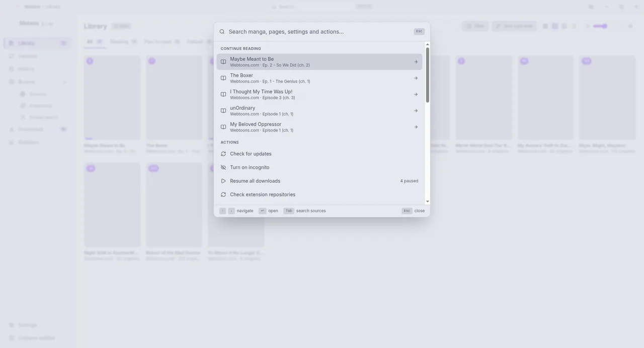
Task: Open Maybe Meant to Be from Continue Reading
Action: click(x=319, y=62)
